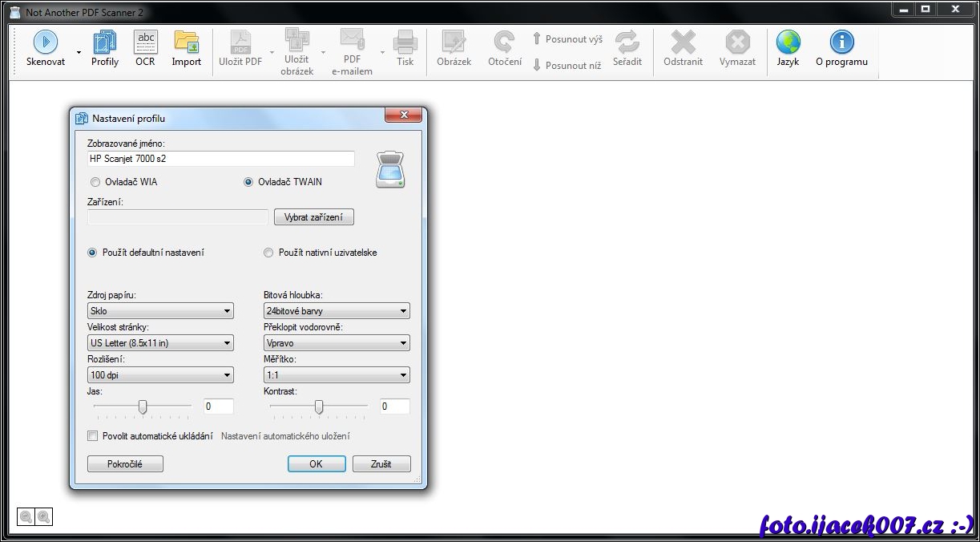Expand the Bitová hloubka dropdown
The width and height of the screenshot is (980, 542).
coord(337,311)
